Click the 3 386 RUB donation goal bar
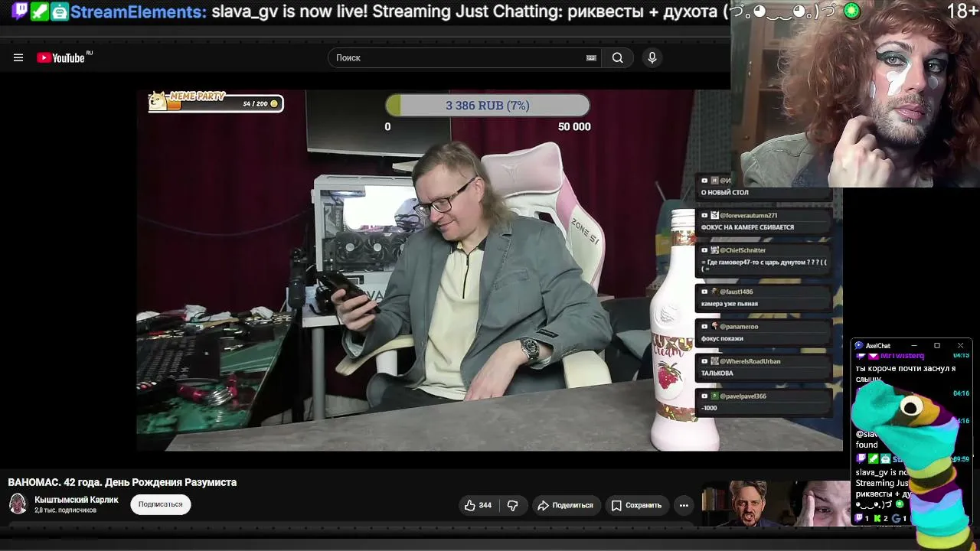This screenshot has height=551, width=980. pos(488,106)
